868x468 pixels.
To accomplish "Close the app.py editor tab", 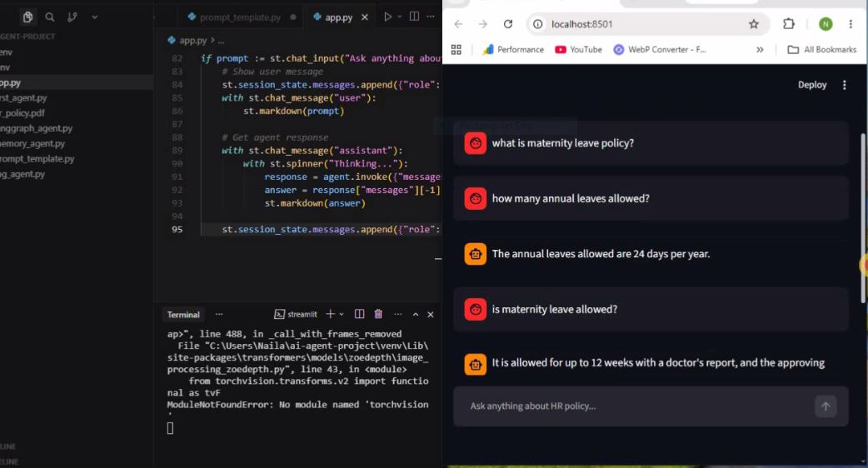I will [365, 17].
